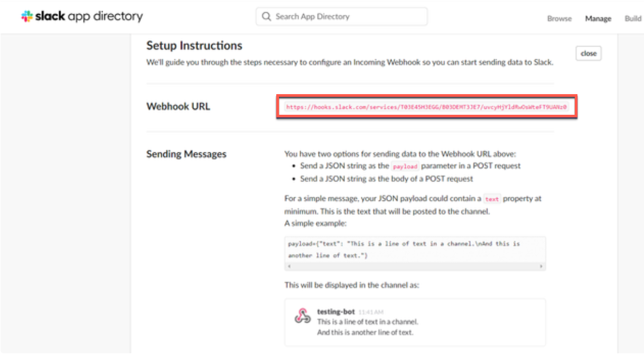644x357 pixels.
Task: Click the testing-bot bot name
Action: click(336, 312)
